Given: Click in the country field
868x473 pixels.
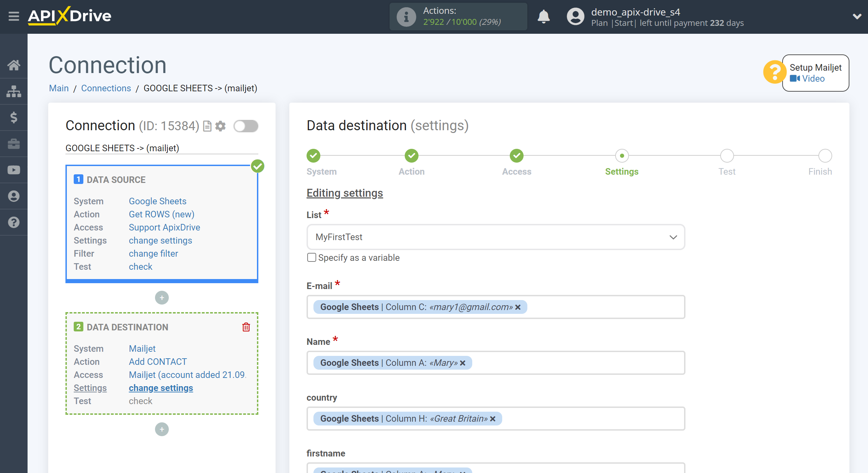Looking at the screenshot, I should click(496, 419).
